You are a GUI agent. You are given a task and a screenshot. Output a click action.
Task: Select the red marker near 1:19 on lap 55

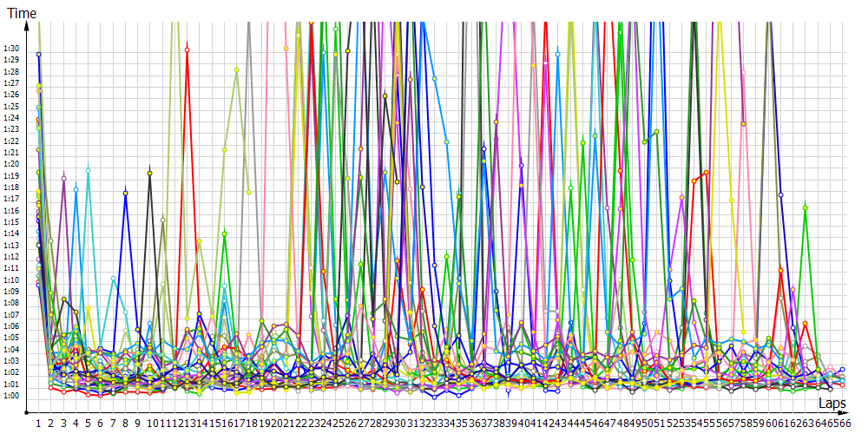(x=707, y=173)
